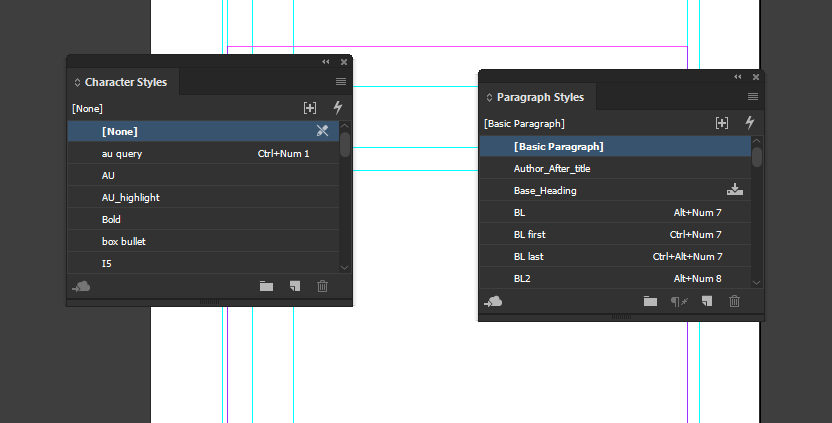The image size is (832, 423).
Task: Collapse the Character Styles panel to icons
Action: tap(326, 62)
